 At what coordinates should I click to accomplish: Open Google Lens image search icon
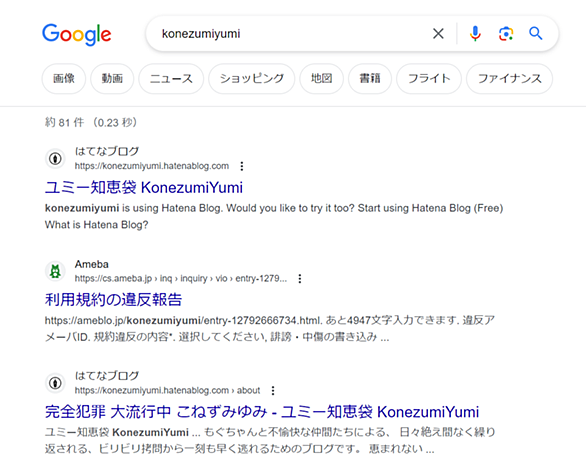click(506, 34)
